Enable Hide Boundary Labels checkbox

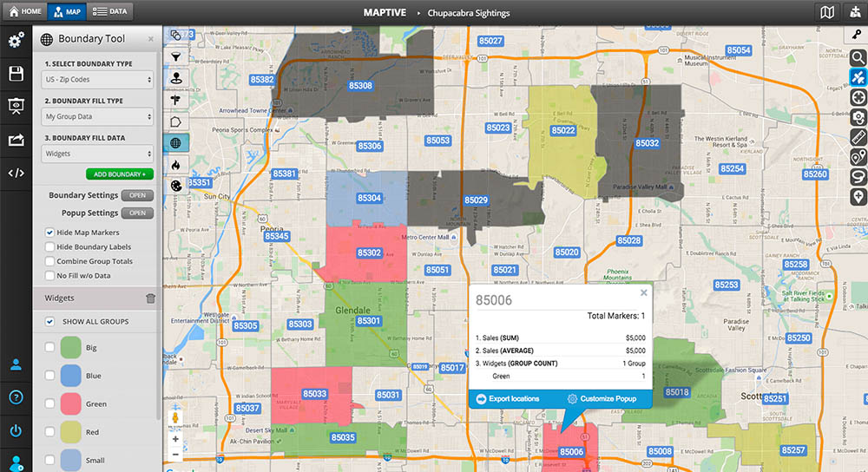49,246
